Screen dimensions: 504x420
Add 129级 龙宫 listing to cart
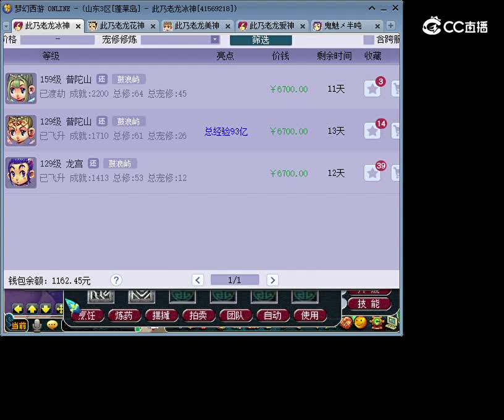pos(396,173)
